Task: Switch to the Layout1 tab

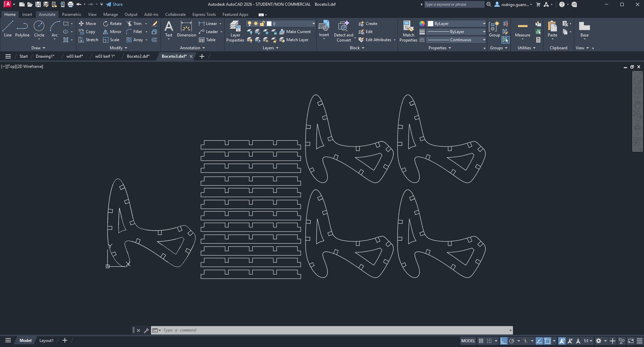Action: [46, 341]
